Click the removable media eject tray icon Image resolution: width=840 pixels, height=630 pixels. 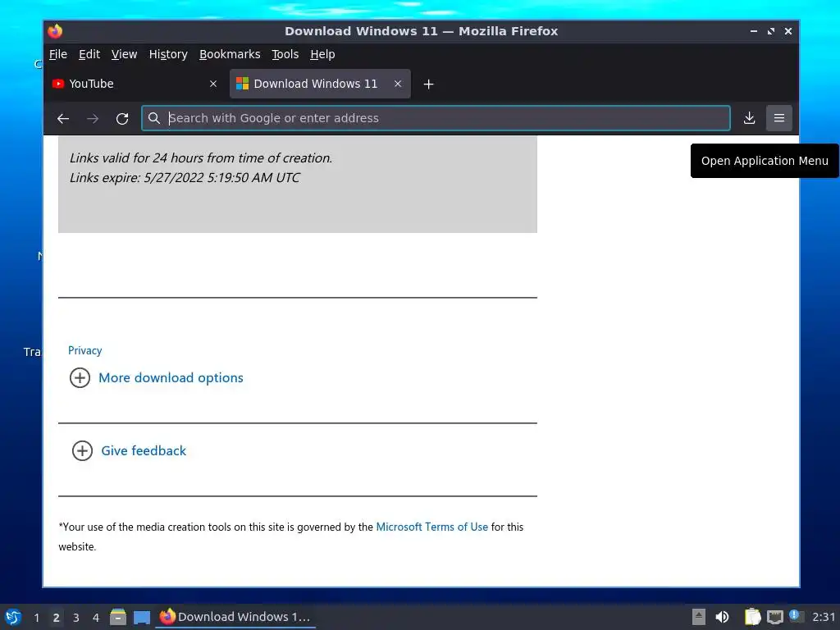tap(699, 617)
